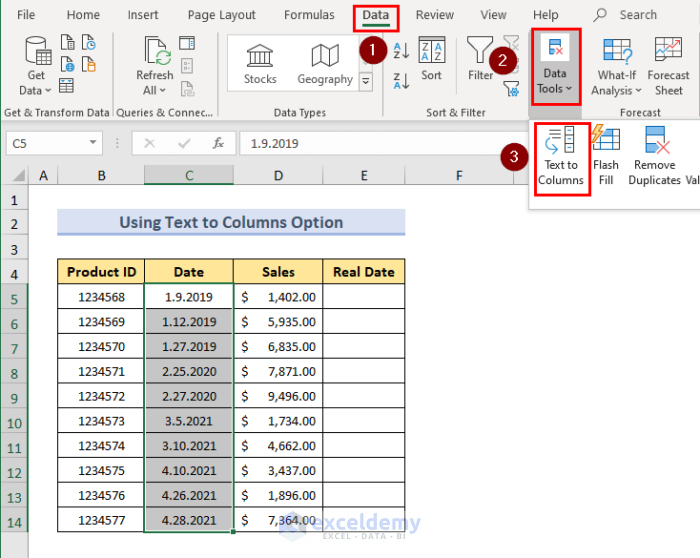Screen dimensions: 700x558
Task: Click Sort Z to A icon
Action: pyautogui.click(x=401, y=80)
